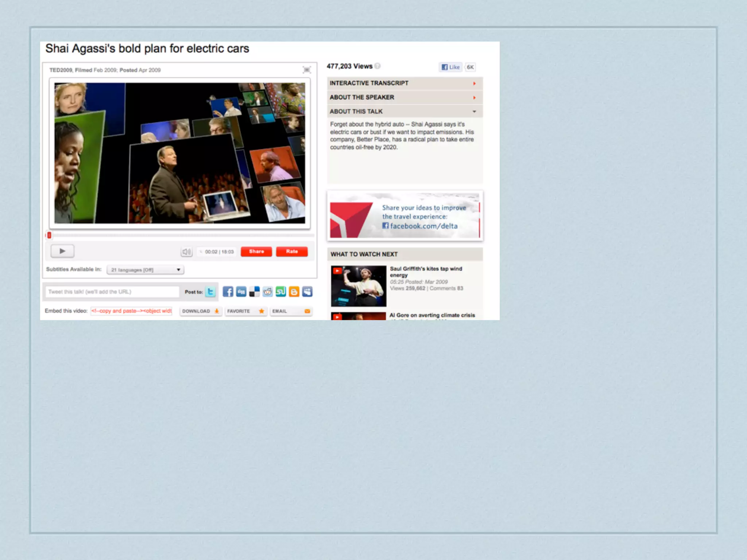This screenshot has height=560, width=747.
Task: Share talk on Facebook icon
Action: [x=228, y=292]
